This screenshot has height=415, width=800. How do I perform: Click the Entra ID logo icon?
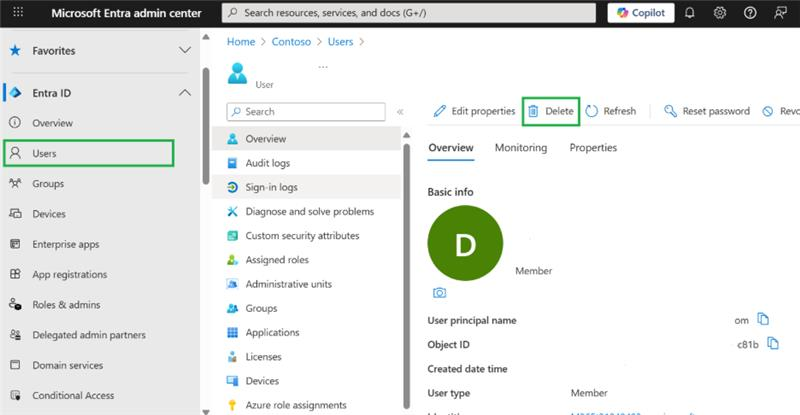[x=16, y=93]
